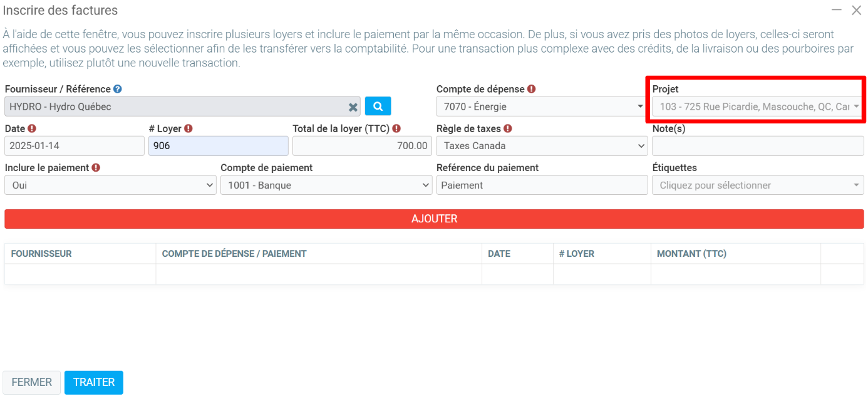Expand the Projet selection dropdown
Image resolution: width=868 pixels, height=396 pixels.
757,107
